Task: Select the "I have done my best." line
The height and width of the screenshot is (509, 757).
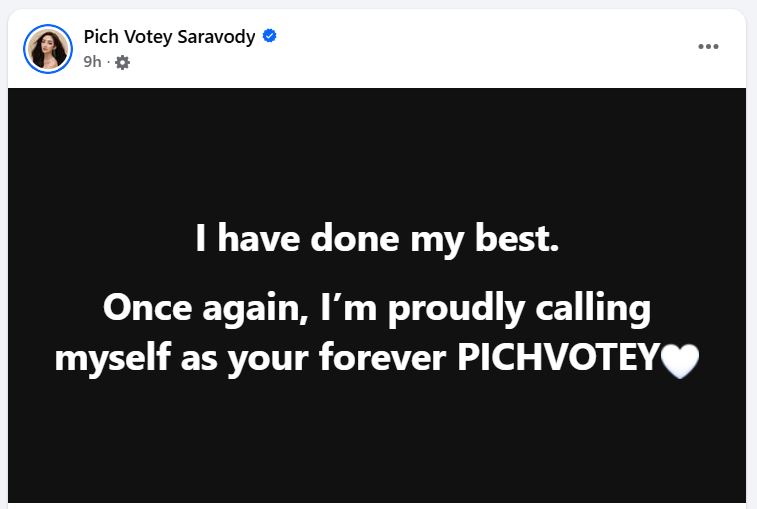Action: point(377,238)
